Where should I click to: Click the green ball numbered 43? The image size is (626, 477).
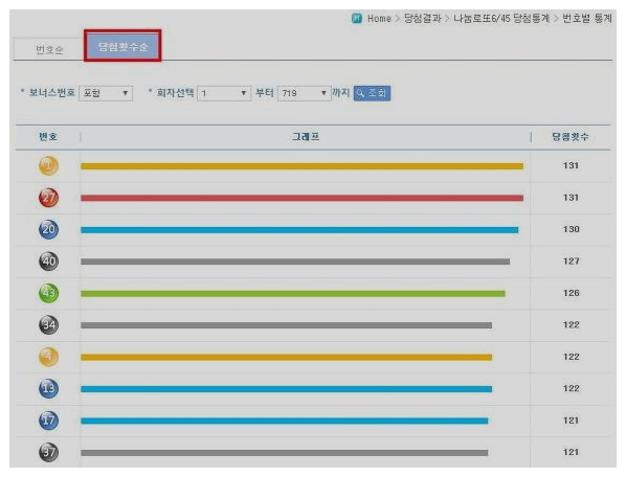[x=49, y=293]
